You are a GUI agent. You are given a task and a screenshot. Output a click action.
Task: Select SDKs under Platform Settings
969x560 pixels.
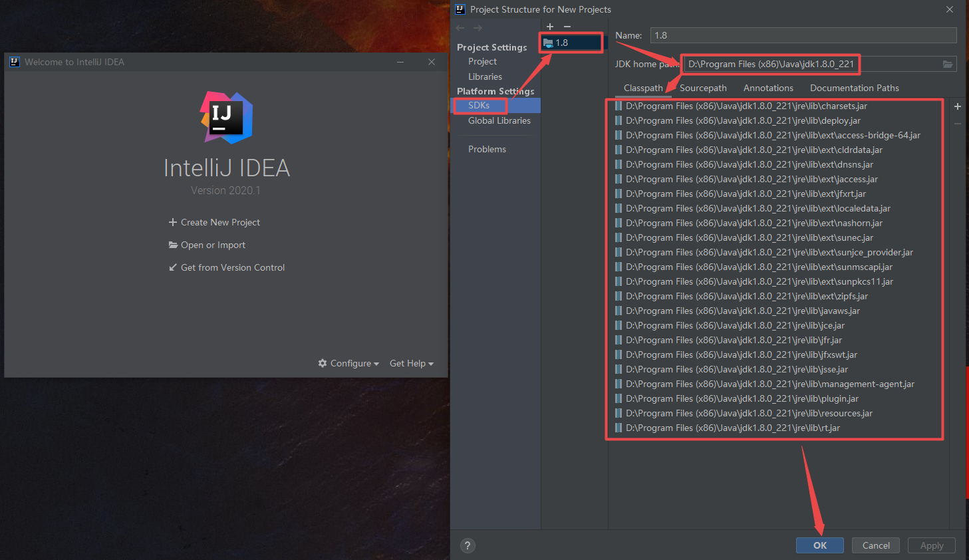495,105
